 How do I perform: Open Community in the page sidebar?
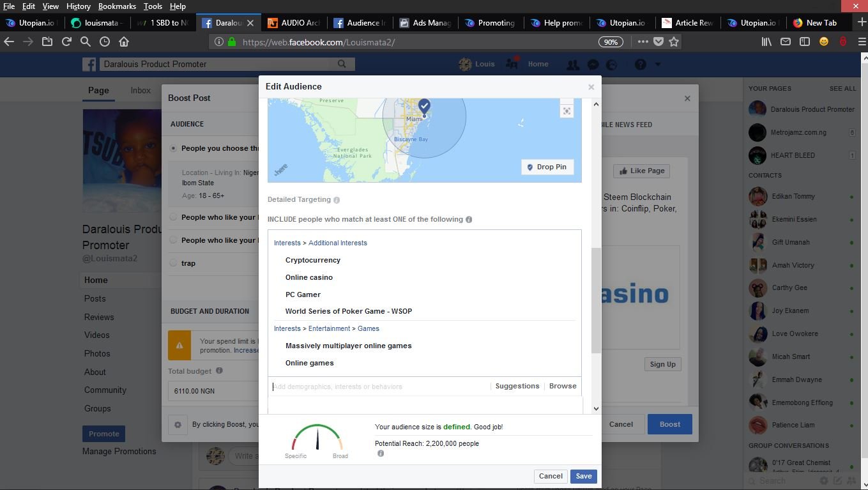tap(105, 390)
